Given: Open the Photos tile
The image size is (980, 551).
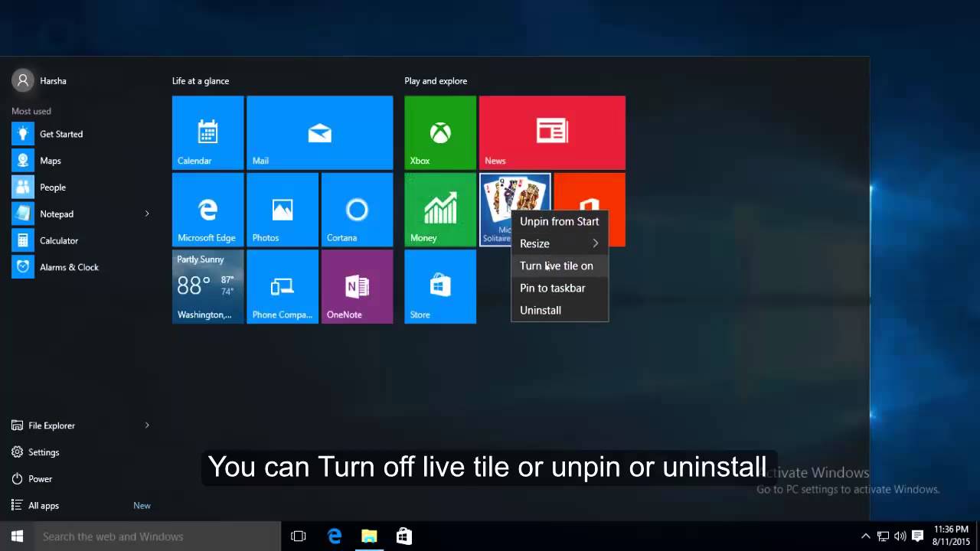Looking at the screenshot, I should (282, 209).
